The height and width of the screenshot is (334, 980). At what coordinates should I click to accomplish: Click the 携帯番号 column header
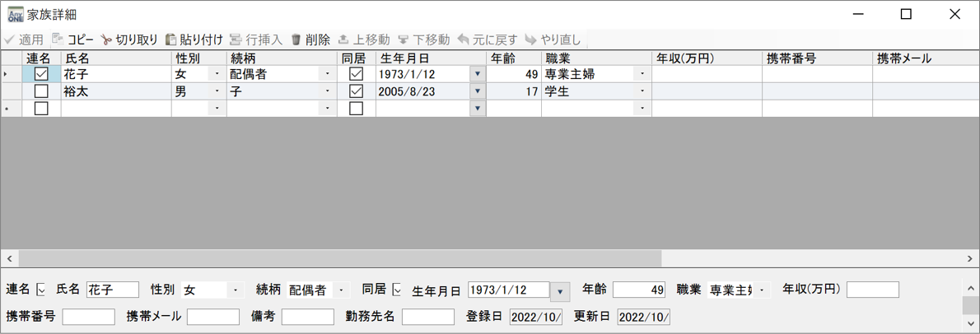(x=817, y=58)
